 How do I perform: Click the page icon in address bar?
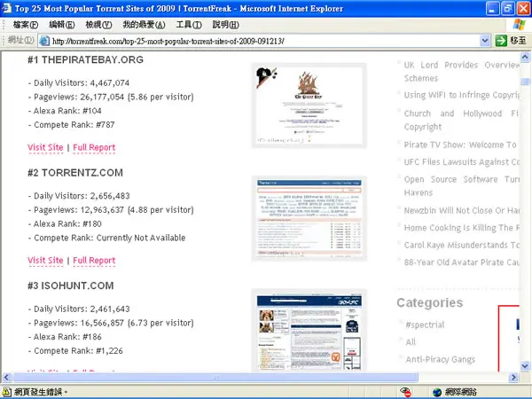[44, 41]
